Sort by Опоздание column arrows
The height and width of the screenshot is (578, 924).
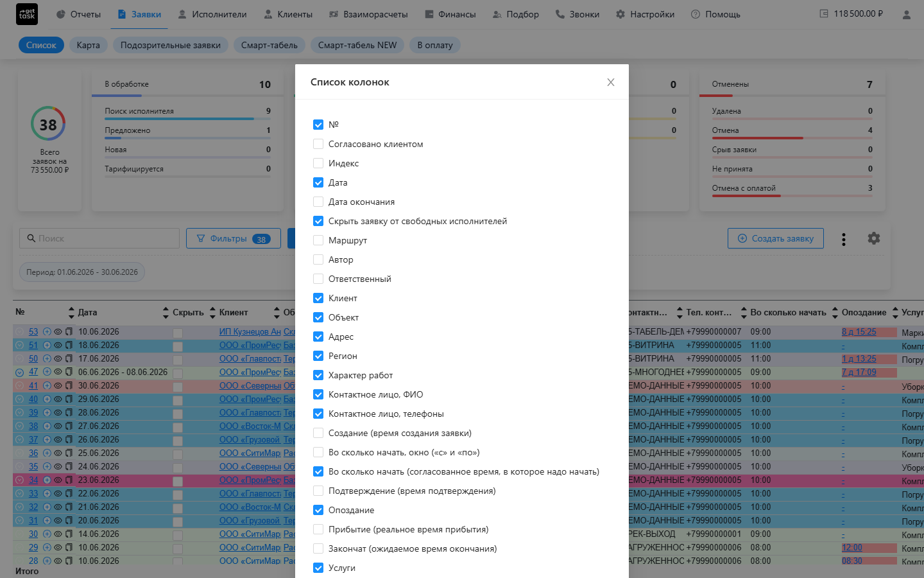point(835,313)
